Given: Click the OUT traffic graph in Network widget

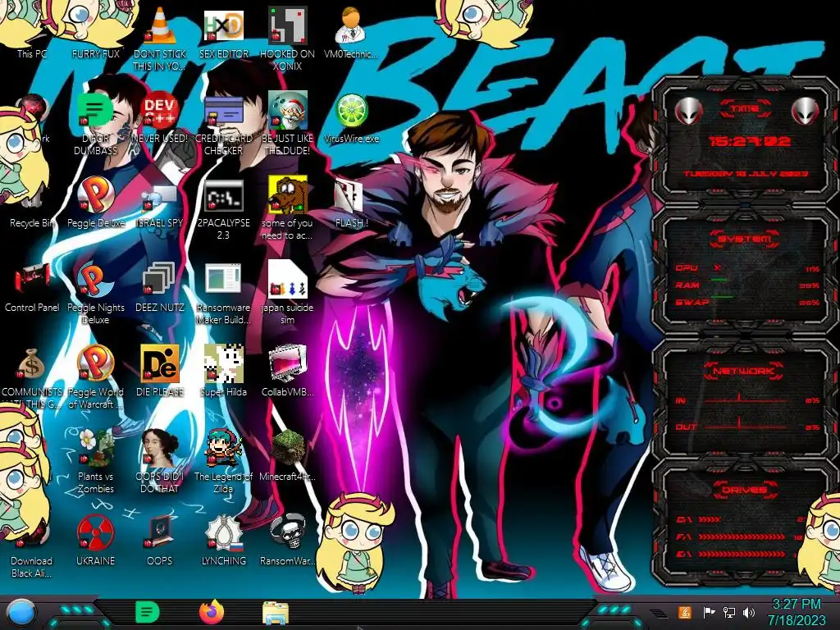Looking at the screenshot, I should tap(745, 426).
